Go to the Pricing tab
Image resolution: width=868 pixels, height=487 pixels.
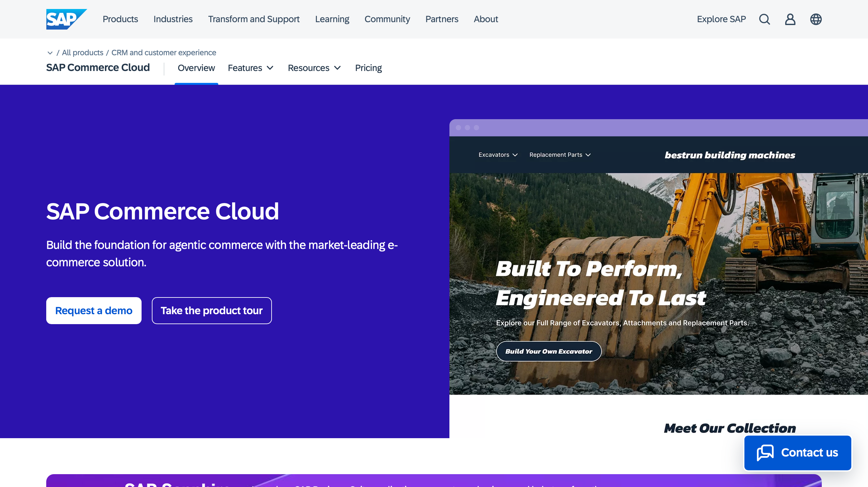(368, 68)
